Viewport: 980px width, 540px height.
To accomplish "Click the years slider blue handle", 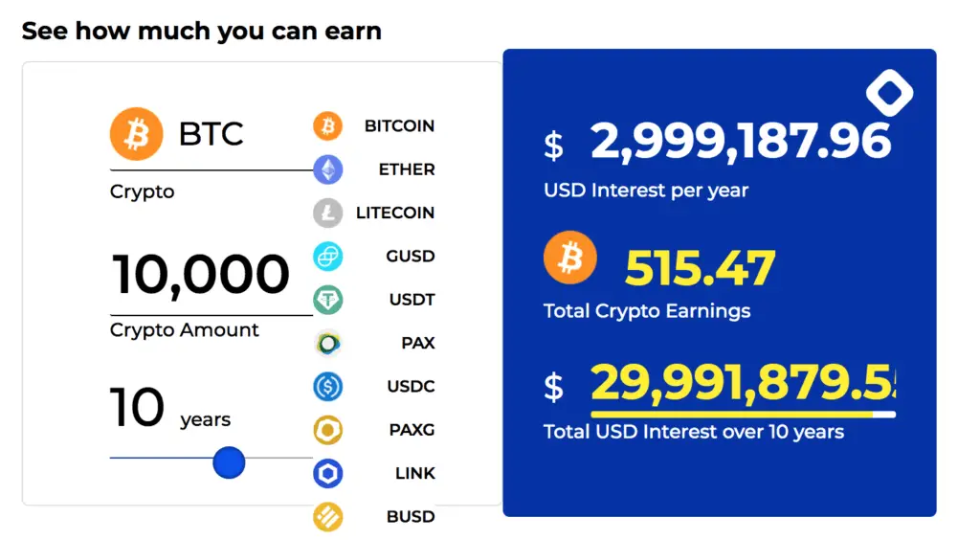I will click(x=229, y=462).
